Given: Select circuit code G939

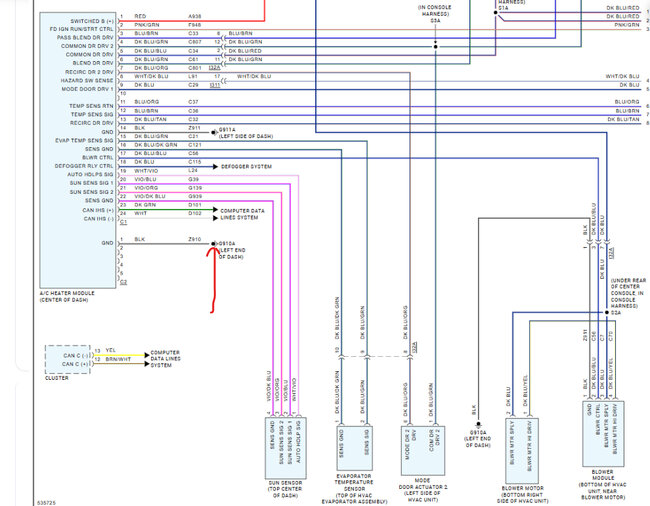Looking at the screenshot, I should 195,196.
